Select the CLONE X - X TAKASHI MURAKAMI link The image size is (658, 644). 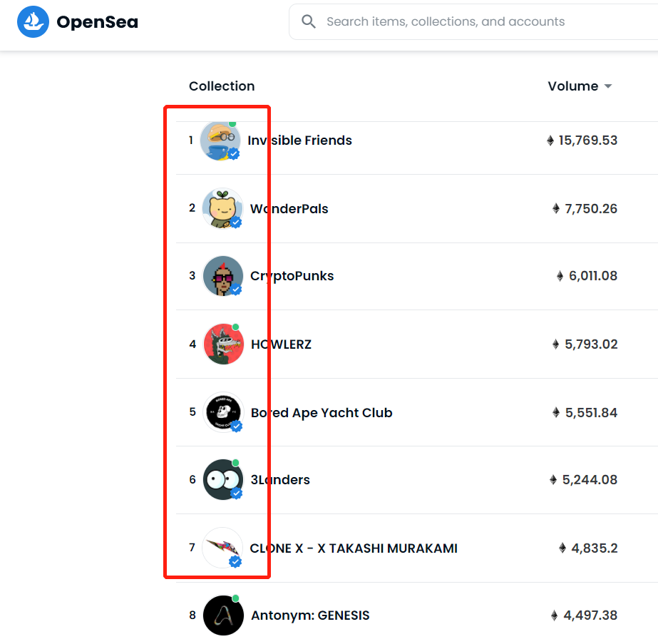point(354,548)
